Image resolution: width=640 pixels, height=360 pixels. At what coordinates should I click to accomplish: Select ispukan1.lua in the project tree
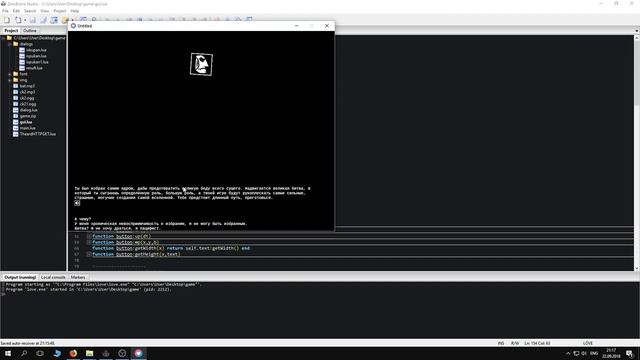[x=37, y=62]
